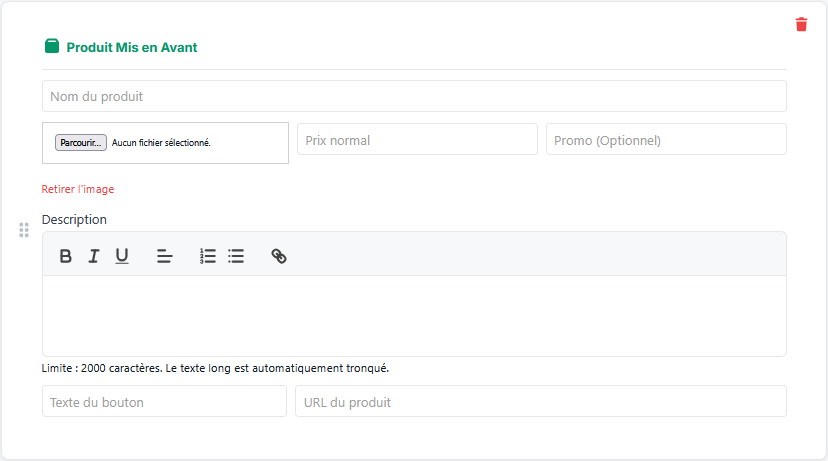Focus the Promo (Optionnel) field
The height and width of the screenshot is (461, 828).
click(666, 139)
